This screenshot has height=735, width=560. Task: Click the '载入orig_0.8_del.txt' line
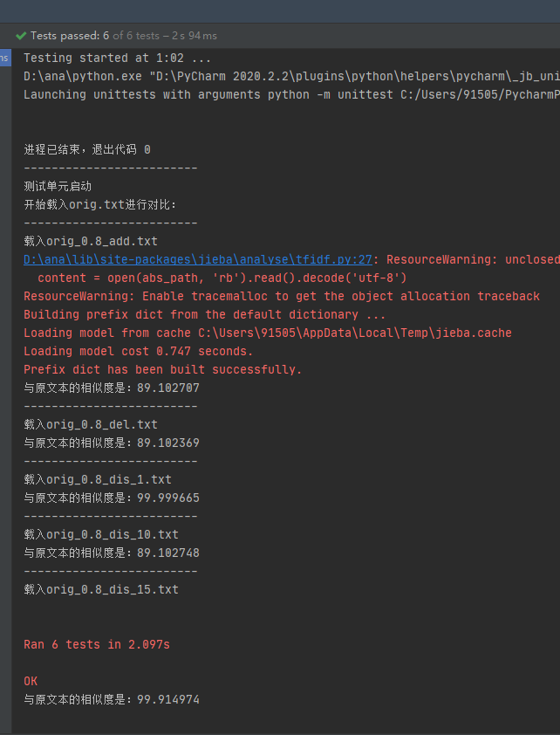pos(91,425)
